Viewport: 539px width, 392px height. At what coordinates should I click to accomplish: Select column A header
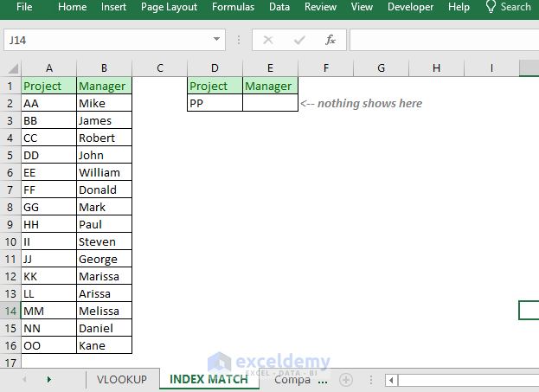click(48, 68)
